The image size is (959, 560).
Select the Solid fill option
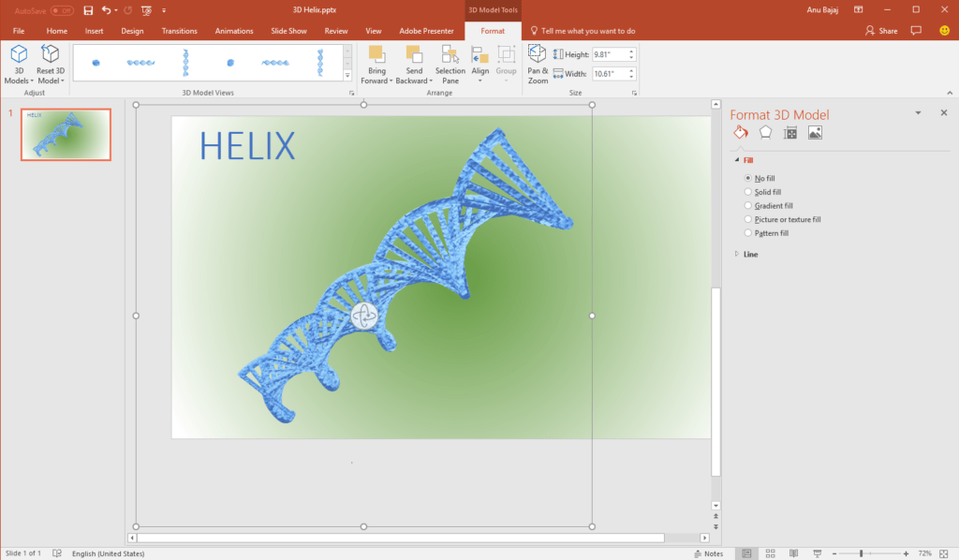click(747, 192)
